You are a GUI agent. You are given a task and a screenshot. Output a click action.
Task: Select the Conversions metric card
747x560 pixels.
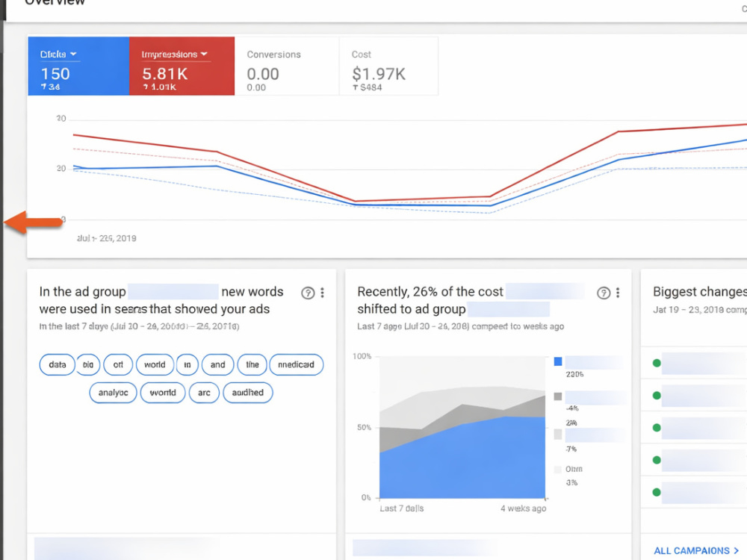coord(287,66)
